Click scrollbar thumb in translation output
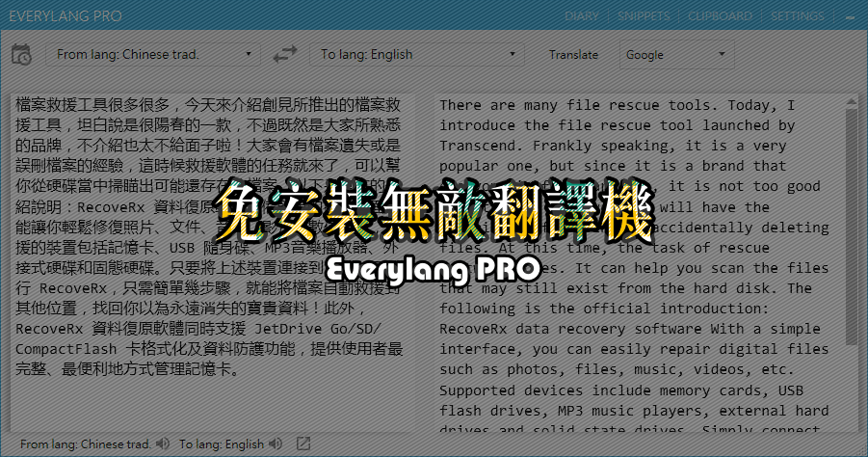The width and height of the screenshot is (868, 457). coord(852,226)
